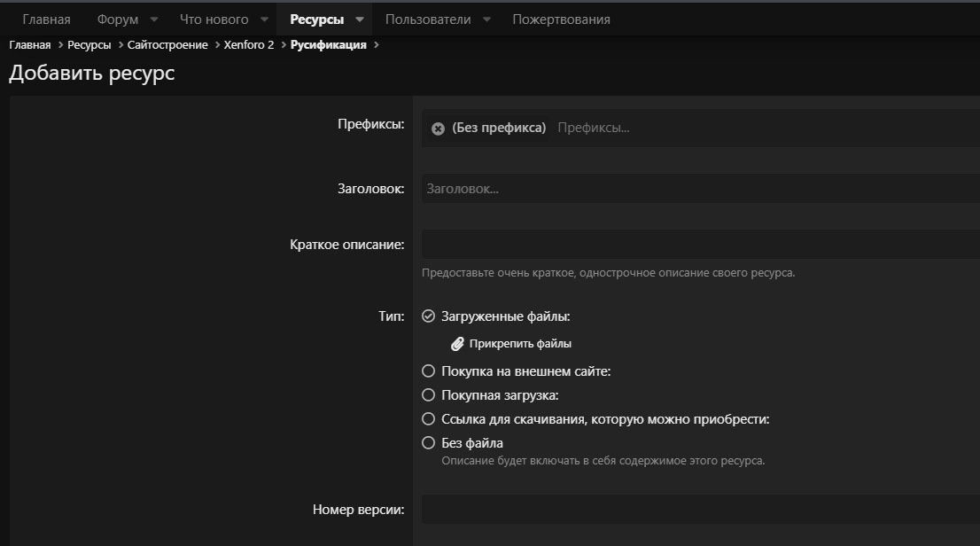The height and width of the screenshot is (546, 980).
Task: Go to Xenforo 2 via breadcrumb
Action: click(x=249, y=43)
